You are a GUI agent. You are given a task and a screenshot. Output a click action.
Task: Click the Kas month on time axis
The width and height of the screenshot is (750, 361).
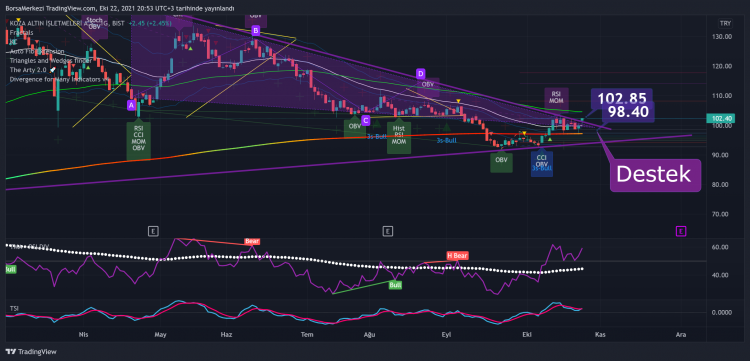coord(600,335)
